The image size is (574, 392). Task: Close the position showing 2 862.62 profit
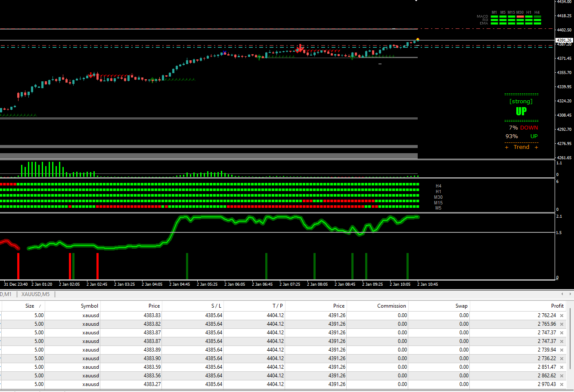562,376
